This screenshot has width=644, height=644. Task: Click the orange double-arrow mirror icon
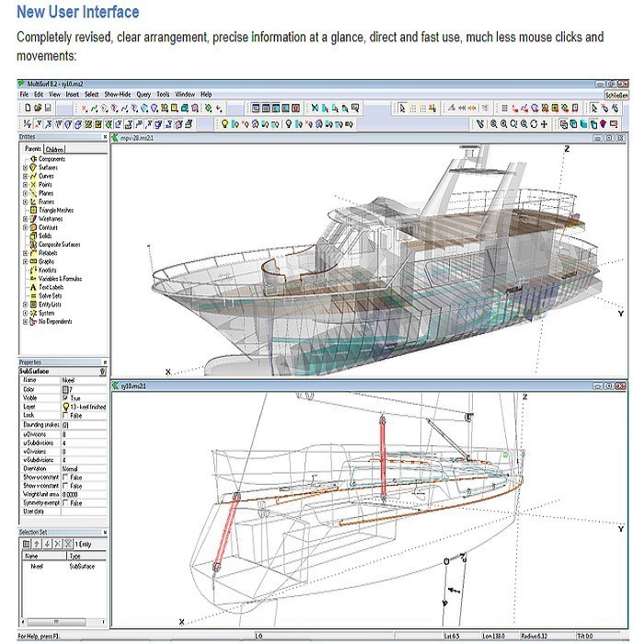coord(472,109)
